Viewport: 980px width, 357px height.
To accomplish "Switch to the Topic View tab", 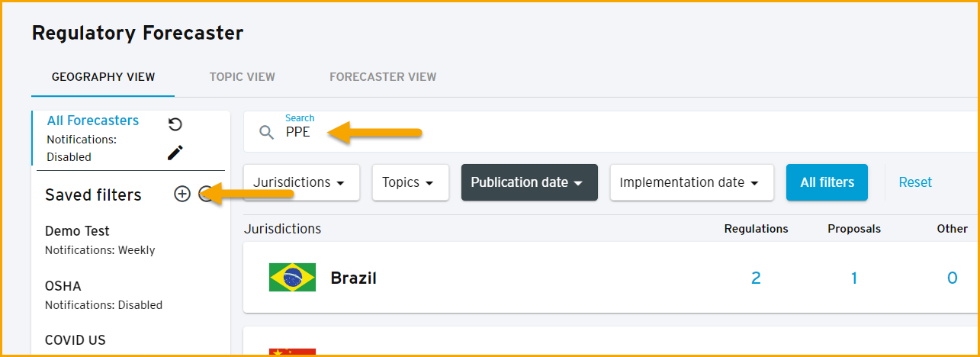I will click(243, 77).
